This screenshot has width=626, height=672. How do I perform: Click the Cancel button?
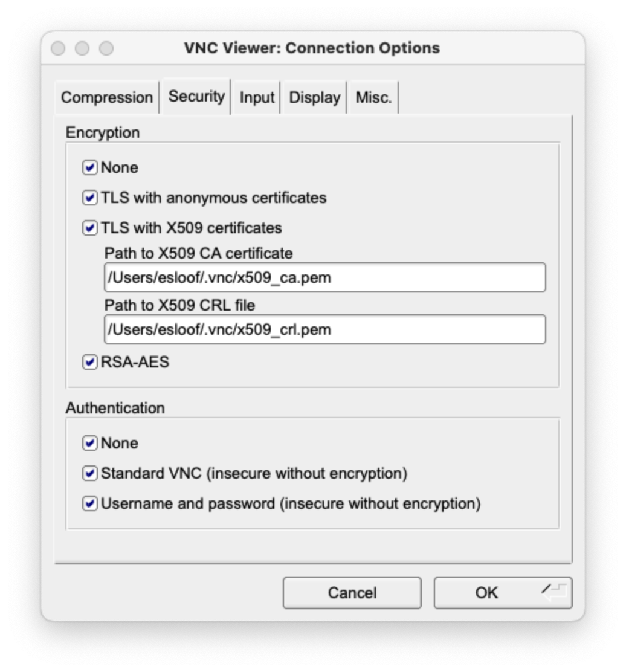tap(352, 593)
